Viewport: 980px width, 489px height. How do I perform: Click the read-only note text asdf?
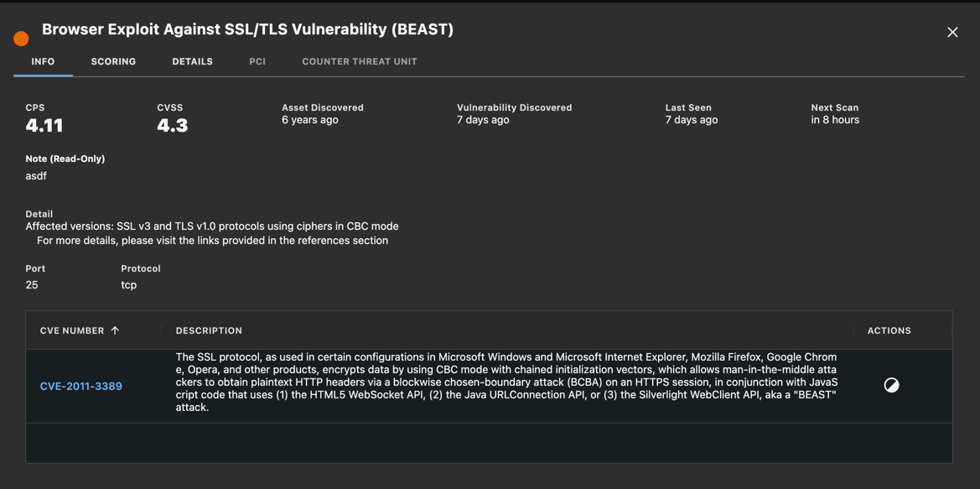[x=36, y=175]
